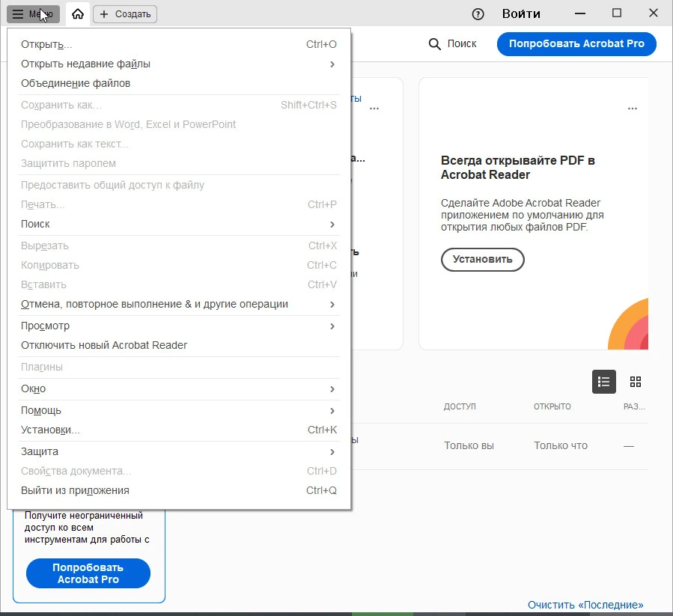
Task: Expand the Помощь submenu
Action: coord(179,410)
